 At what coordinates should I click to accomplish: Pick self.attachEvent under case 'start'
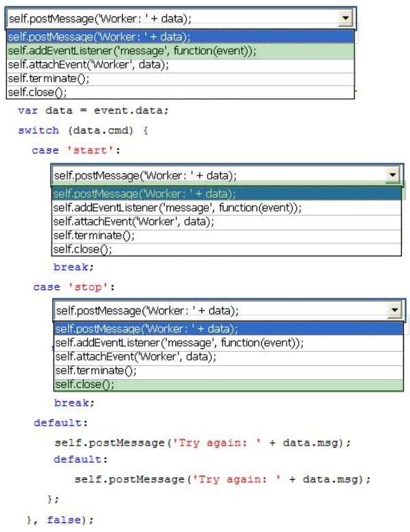click(226, 222)
